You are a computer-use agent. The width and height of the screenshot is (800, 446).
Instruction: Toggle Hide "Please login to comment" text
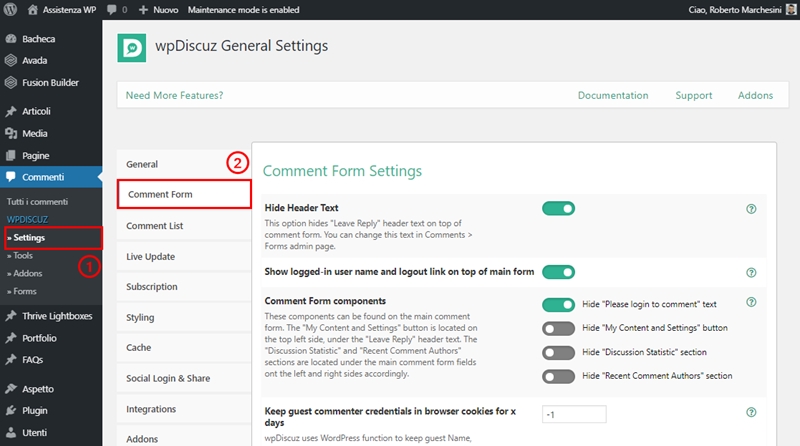(x=558, y=305)
